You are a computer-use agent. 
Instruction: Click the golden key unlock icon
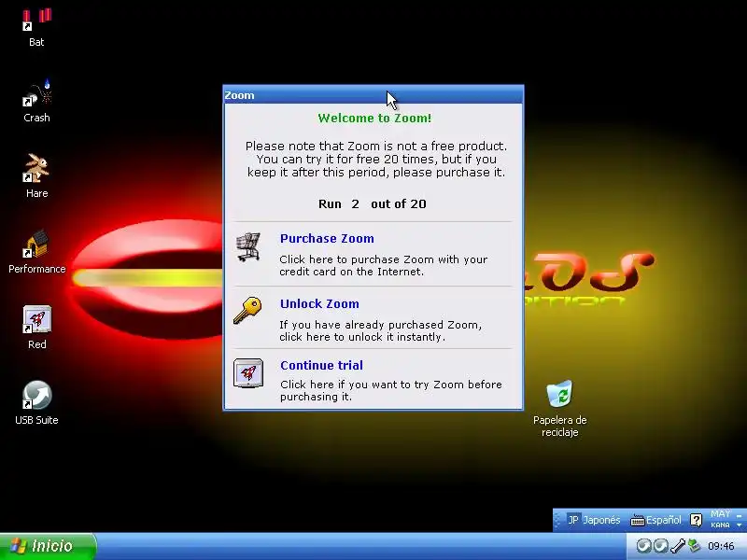coord(247,311)
